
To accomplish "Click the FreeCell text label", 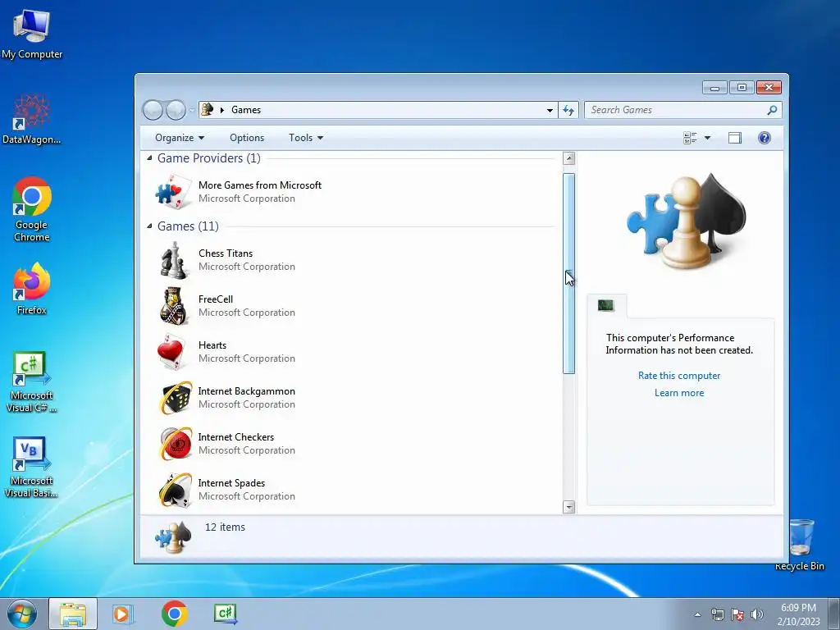I will pyautogui.click(x=216, y=299).
